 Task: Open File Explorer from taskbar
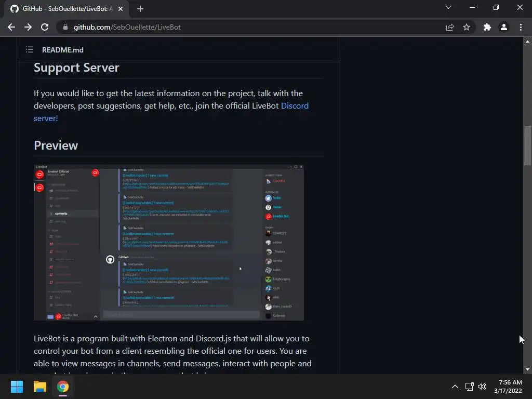pos(39,387)
